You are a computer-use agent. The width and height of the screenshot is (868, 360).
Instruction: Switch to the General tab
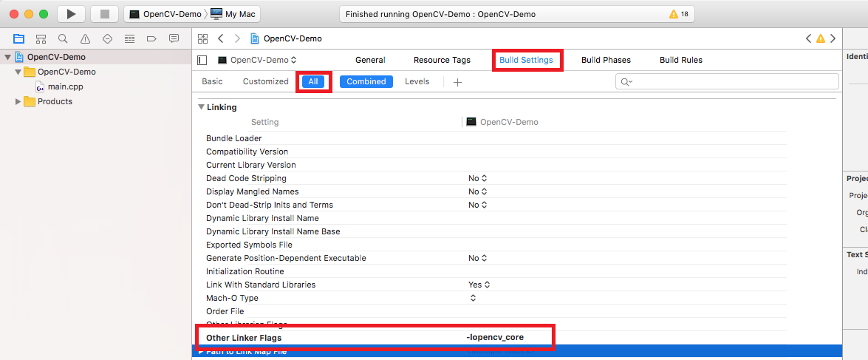370,60
